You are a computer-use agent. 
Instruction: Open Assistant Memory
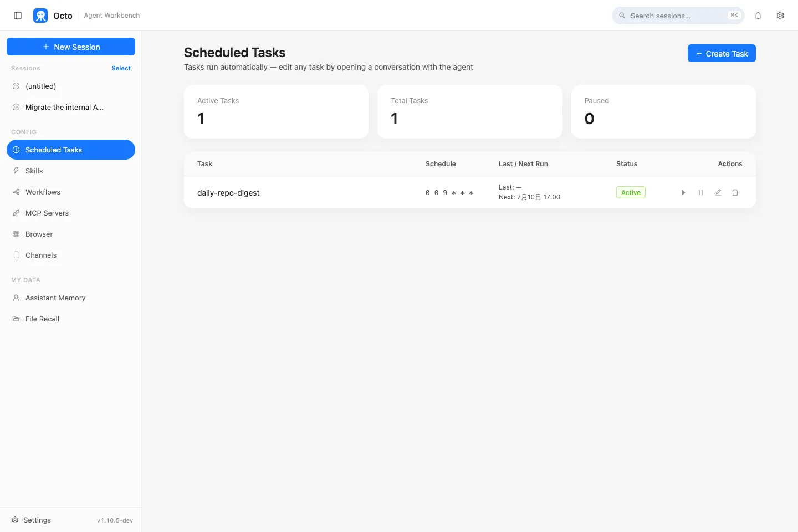(71, 298)
